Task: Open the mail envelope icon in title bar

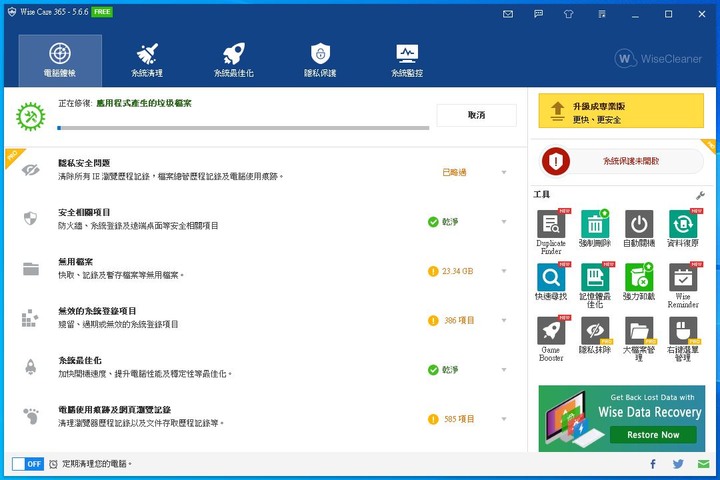Action: [508, 14]
